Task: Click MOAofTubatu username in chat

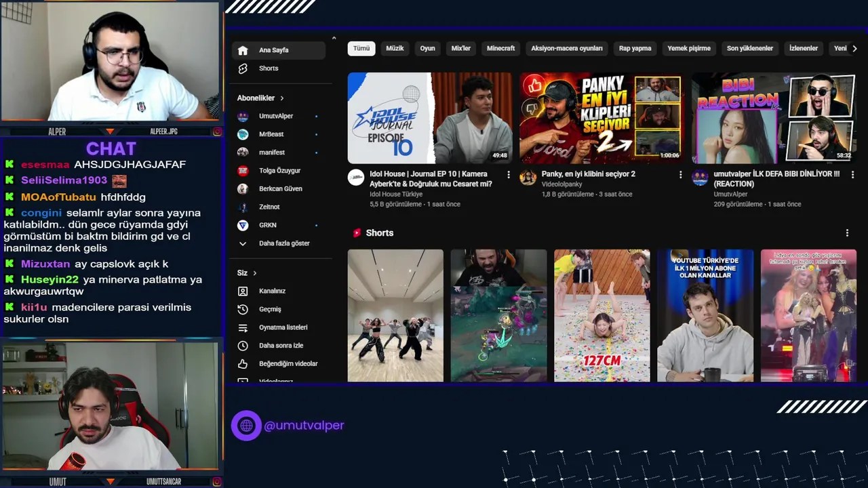Action: point(58,197)
